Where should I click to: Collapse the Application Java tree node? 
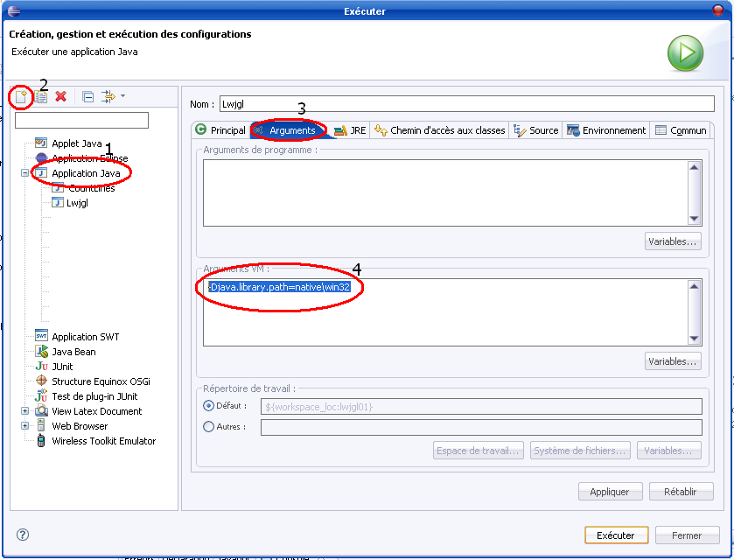25,173
